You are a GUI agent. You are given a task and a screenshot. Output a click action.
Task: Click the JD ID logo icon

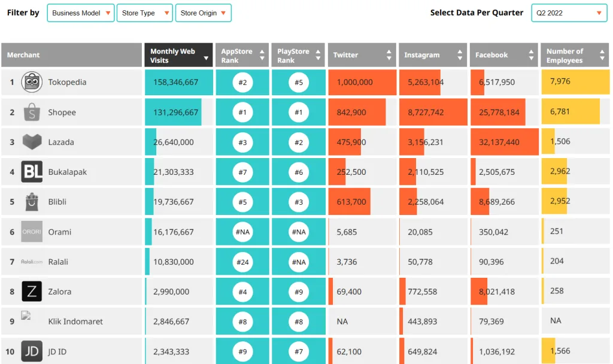pos(32,351)
